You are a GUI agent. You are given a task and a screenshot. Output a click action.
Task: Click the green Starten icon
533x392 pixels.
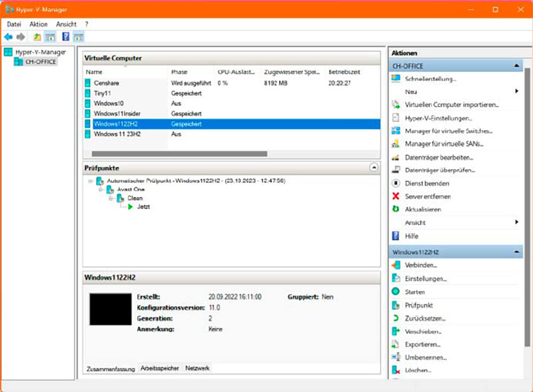(396, 292)
